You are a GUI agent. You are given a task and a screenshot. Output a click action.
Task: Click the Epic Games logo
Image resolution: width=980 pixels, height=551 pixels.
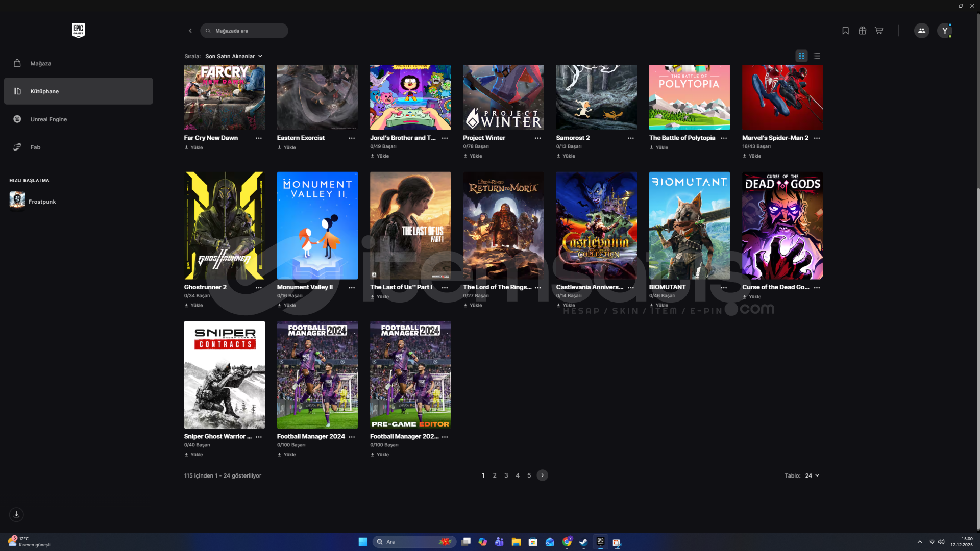[x=78, y=30]
